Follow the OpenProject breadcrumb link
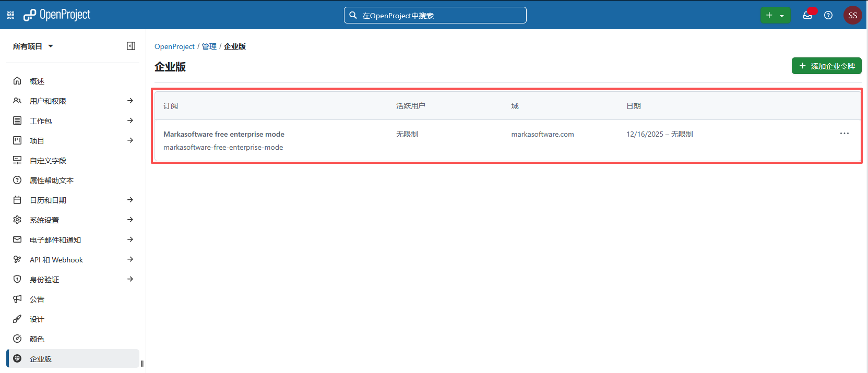The height and width of the screenshot is (373, 868). pos(174,46)
